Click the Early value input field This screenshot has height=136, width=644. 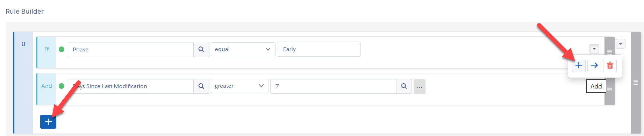pyautogui.click(x=319, y=49)
